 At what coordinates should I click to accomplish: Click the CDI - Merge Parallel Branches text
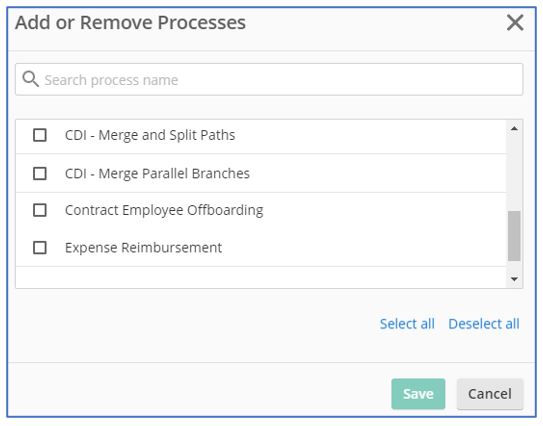(x=157, y=173)
